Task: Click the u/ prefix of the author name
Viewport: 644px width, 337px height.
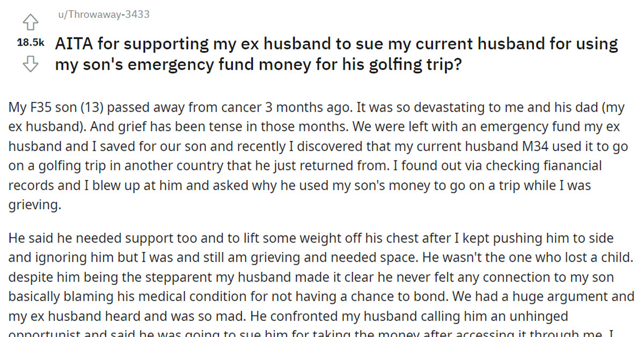Action: point(60,15)
